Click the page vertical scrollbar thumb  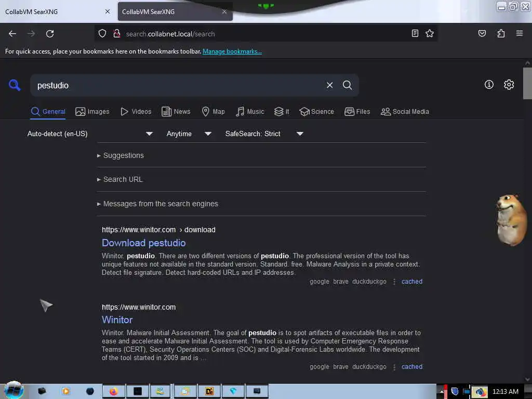pyautogui.click(x=527, y=83)
